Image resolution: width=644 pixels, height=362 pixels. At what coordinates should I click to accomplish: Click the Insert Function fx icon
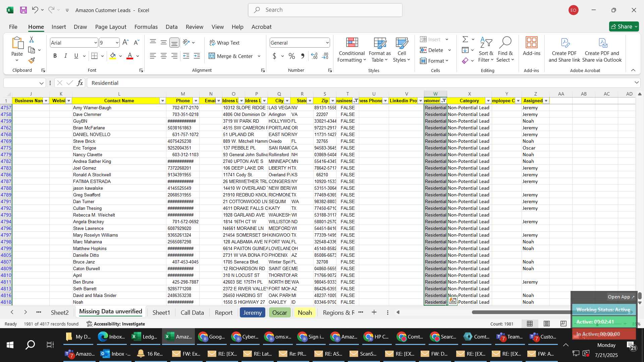click(80, 83)
